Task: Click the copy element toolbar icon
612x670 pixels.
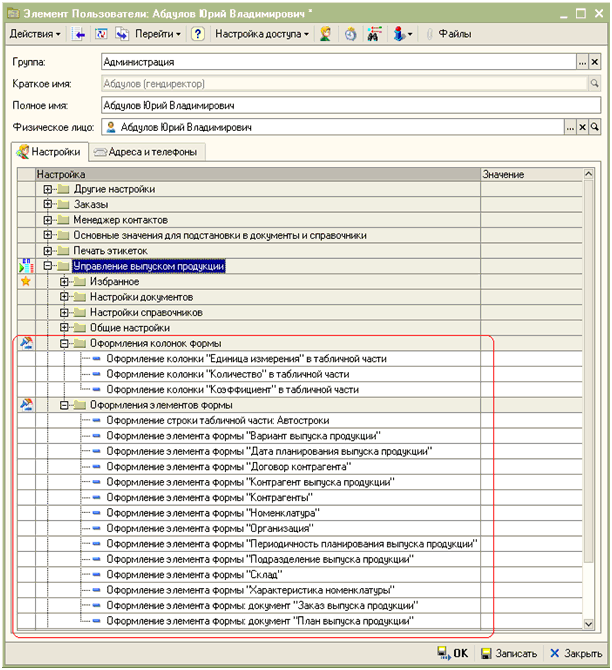Action: pyautogui.click(x=122, y=34)
